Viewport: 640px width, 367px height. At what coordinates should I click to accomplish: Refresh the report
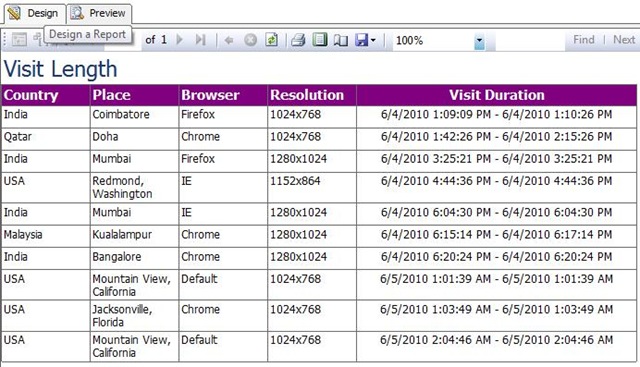point(271,40)
